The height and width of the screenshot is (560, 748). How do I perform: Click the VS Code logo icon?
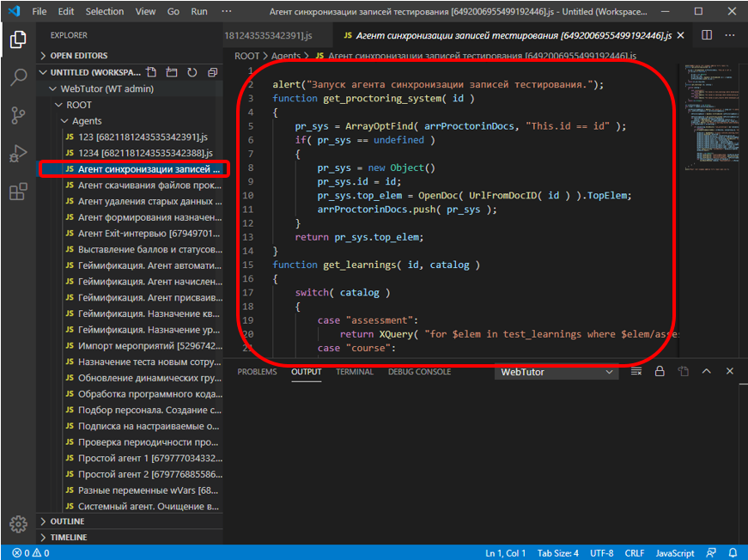pos(15,11)
